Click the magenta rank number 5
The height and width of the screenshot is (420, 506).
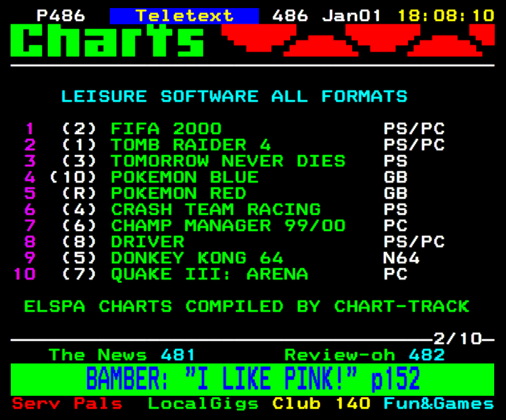click(30, 193)
